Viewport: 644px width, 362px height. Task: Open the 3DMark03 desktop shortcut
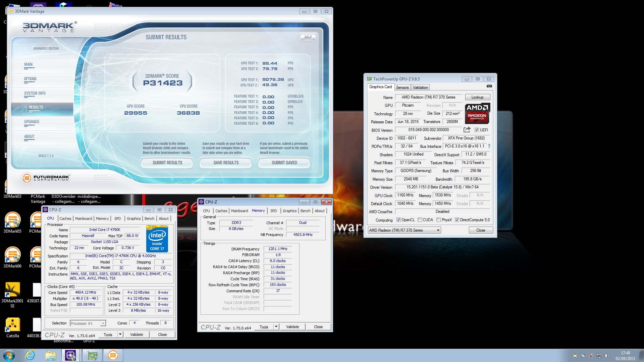coord(12,196)
